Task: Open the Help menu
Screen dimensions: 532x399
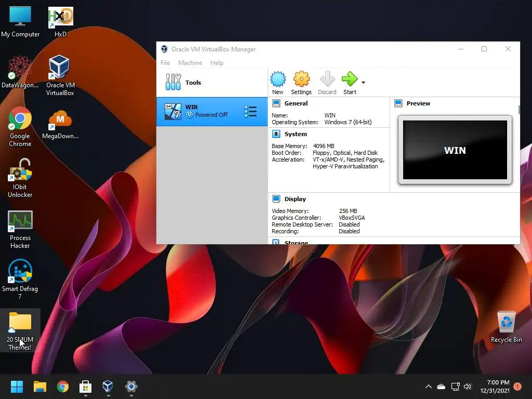Action: coord(217,63)
